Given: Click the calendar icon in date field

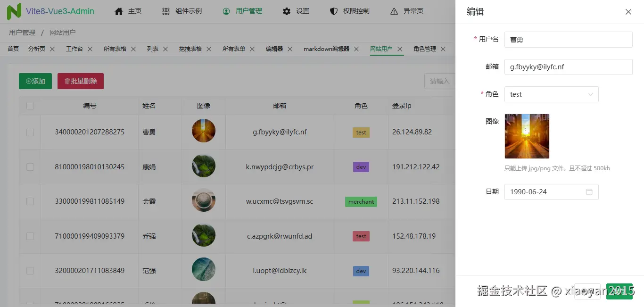Looking at the screenshot, I should point(589,192).
